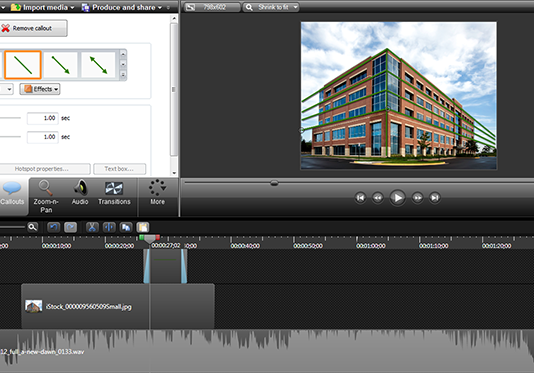The width and height of the screenshot is (534, 373).
Task: Click the Audio speaker icon
Action: click(x=80, y=188)
